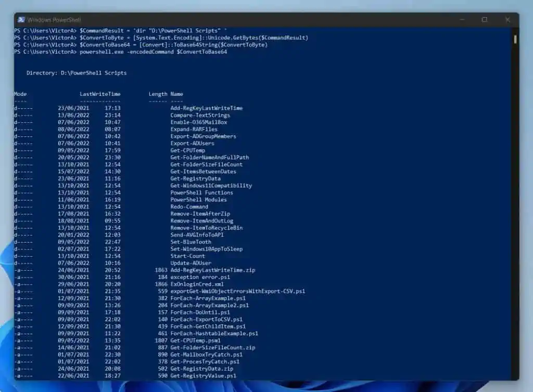533x392 pixels.
Task: Select the Expand-RARFiles folder name
Action: [x=194, y=129]
